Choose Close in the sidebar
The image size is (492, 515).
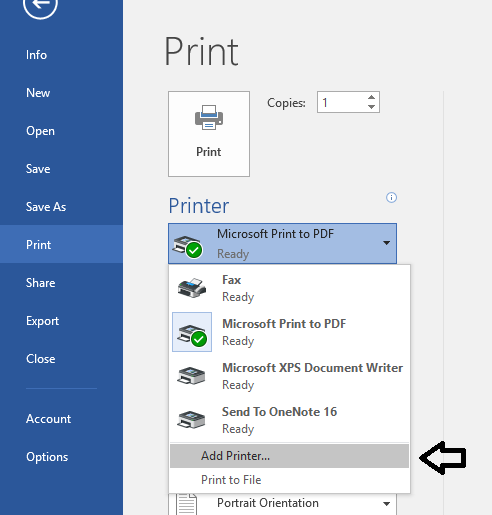[41, 359]
